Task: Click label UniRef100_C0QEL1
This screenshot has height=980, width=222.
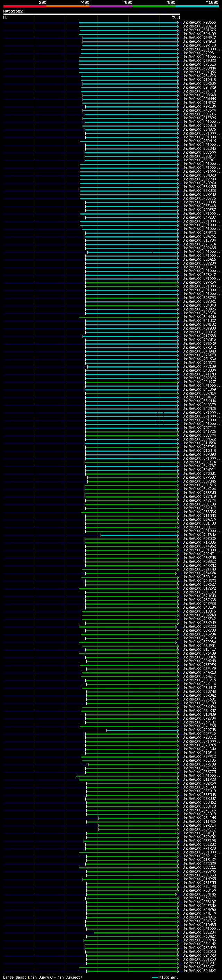Action: click(x=199, y=527)
